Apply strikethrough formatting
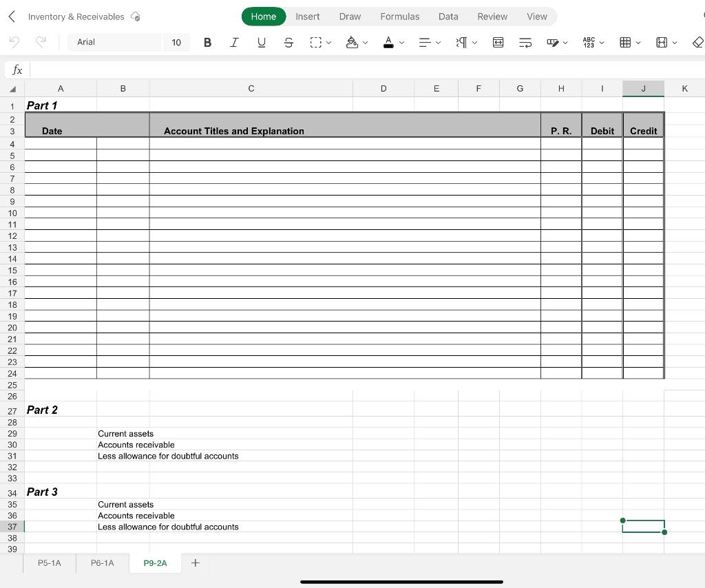705x588 pixels. point(288,42)
